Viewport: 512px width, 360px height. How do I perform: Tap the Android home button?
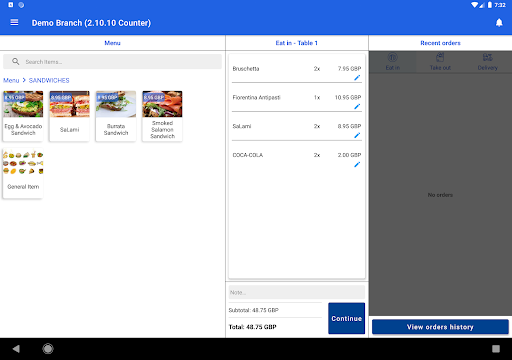(x=48, y=349)
